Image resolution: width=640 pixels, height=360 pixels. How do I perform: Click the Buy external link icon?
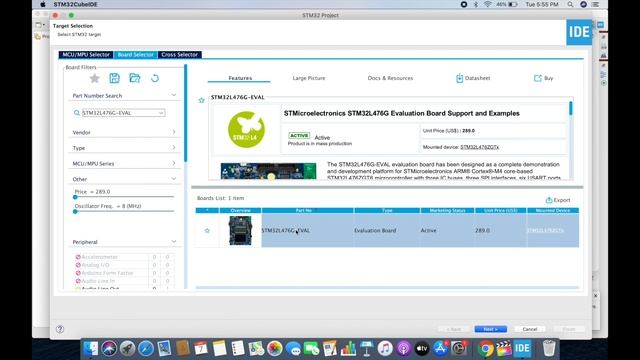click(538, 78)
